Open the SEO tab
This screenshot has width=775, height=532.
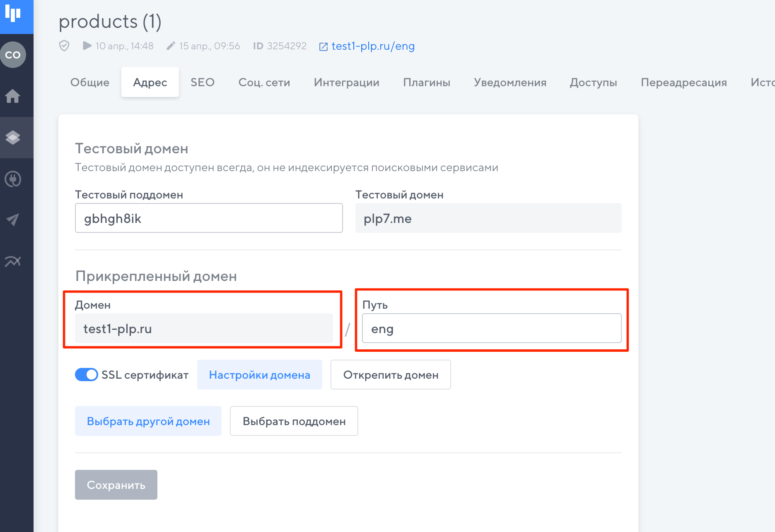(203, 82)
